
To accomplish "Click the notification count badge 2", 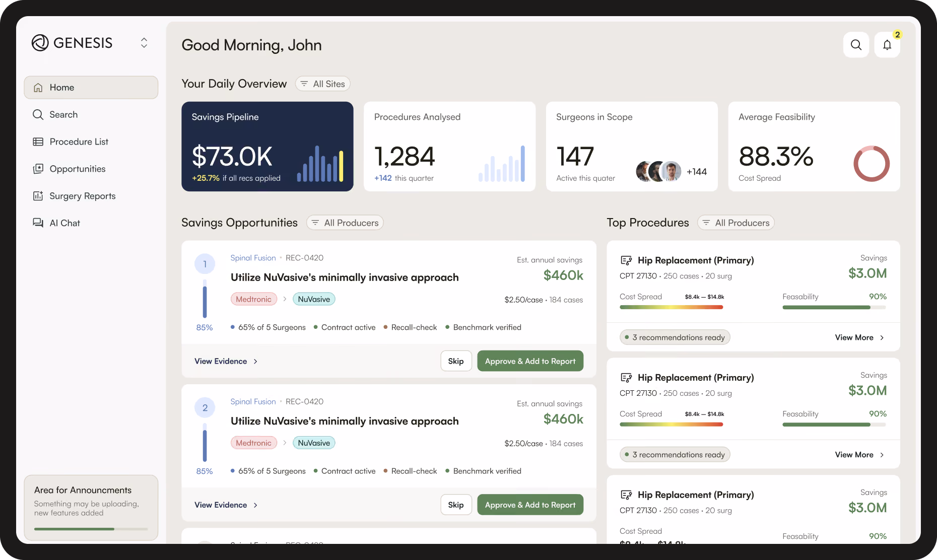I will [x=897, y=35].
